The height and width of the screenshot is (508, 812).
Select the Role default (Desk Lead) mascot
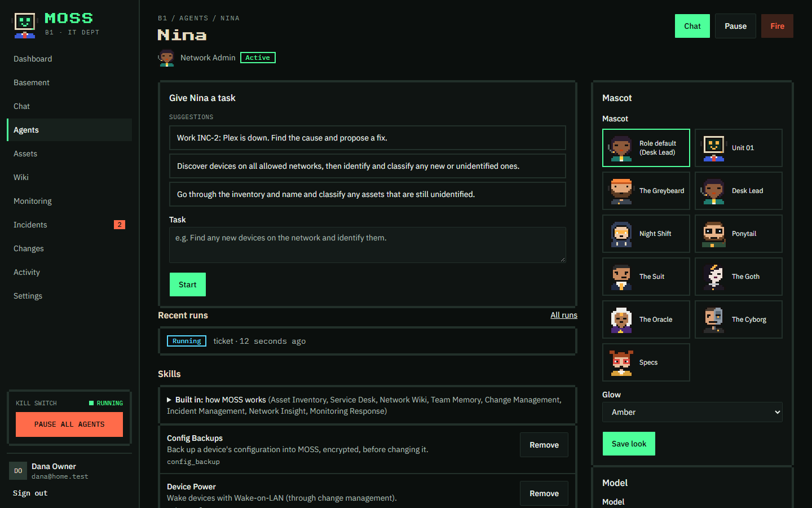tap(646, 148)
